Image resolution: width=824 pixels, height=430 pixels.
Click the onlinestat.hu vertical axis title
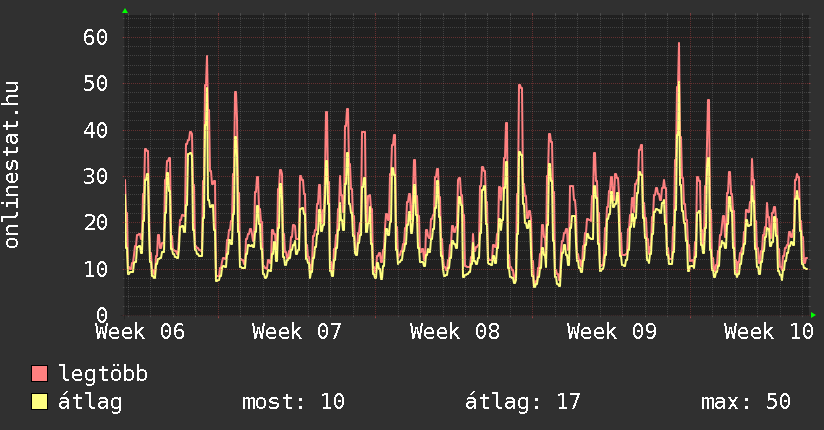(12, 165)
